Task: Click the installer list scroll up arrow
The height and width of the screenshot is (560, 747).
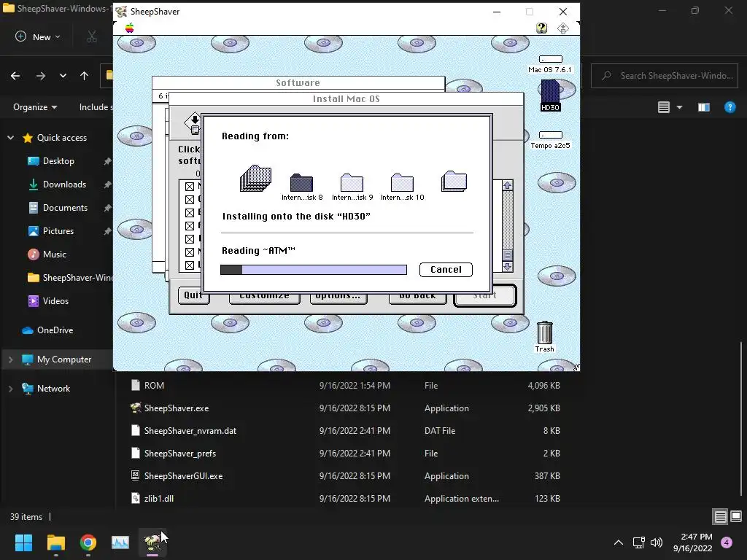Action: point(508,186)
